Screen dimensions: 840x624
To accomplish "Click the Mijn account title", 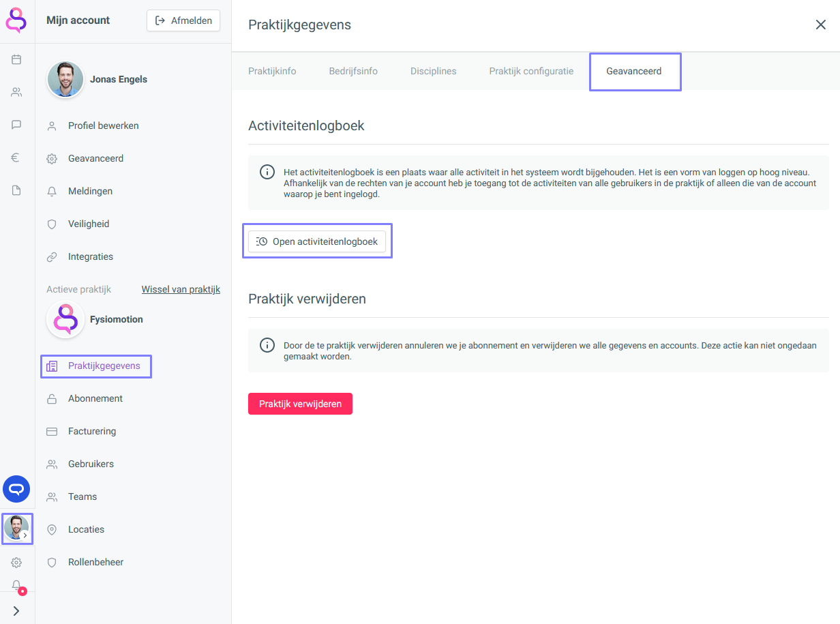I will [x=78, y=20].
